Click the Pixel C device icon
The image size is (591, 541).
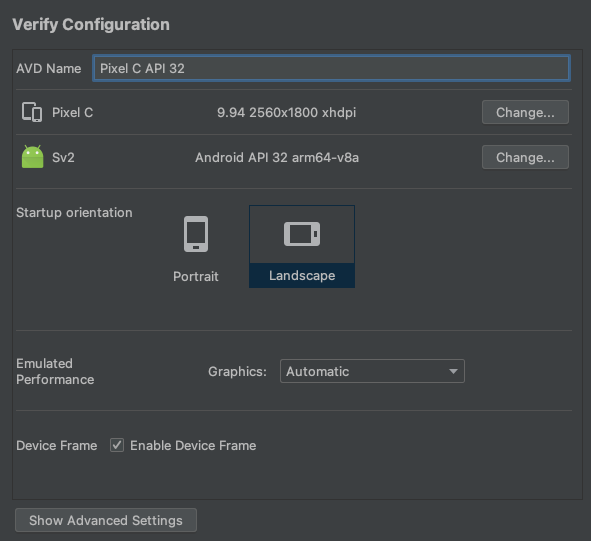click(32, 112)
